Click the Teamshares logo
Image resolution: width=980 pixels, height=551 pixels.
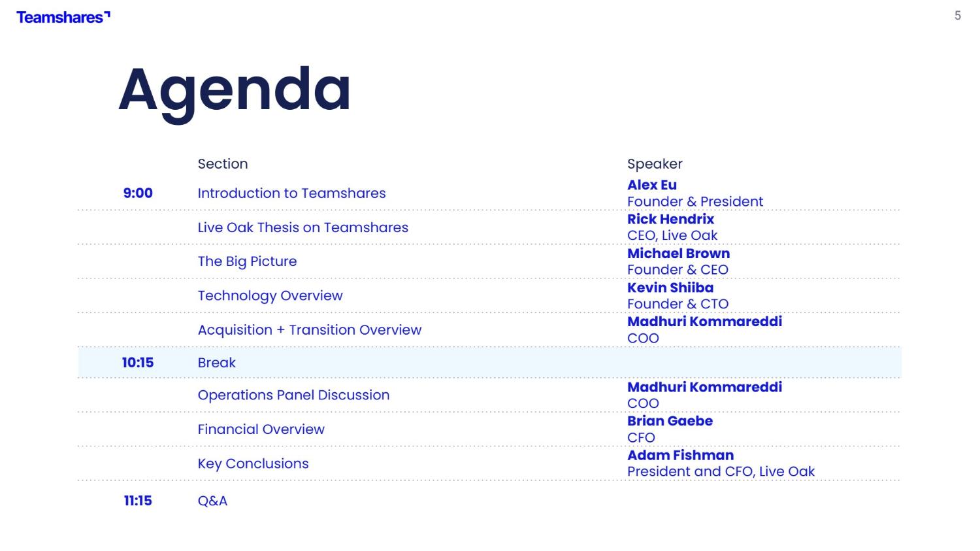[63, 18]
